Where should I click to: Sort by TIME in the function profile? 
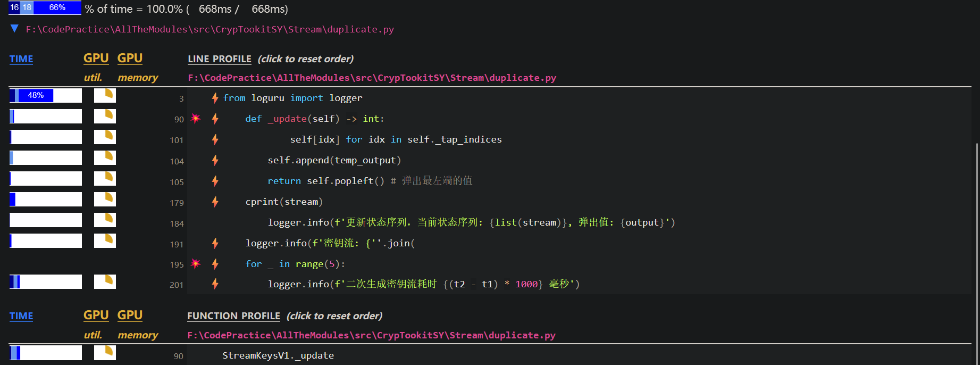point(21,316)
